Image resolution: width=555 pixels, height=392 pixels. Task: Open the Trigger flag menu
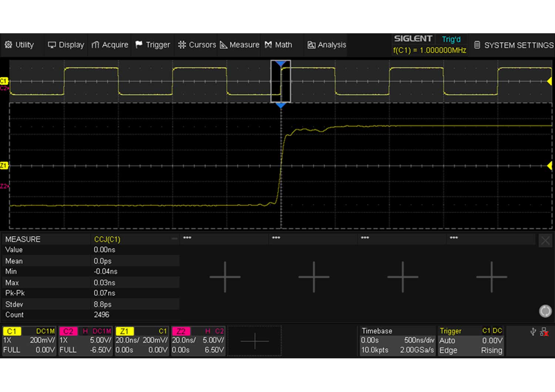tap(139, 45)
